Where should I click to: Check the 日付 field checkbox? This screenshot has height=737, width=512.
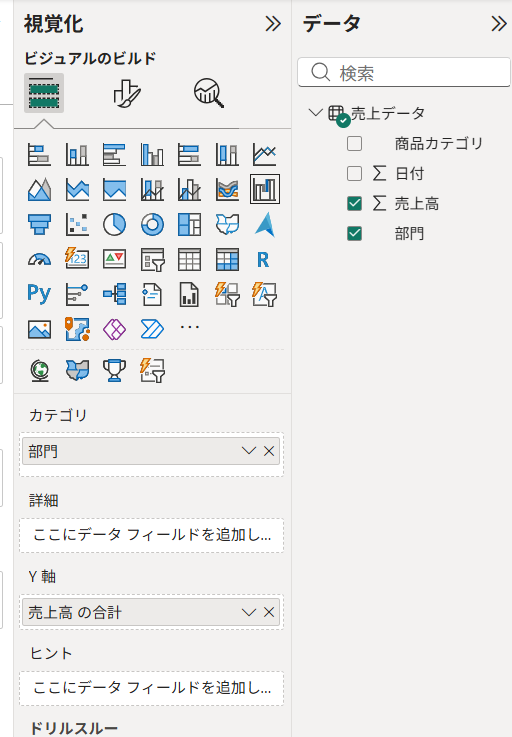click(x=354, y=173)
